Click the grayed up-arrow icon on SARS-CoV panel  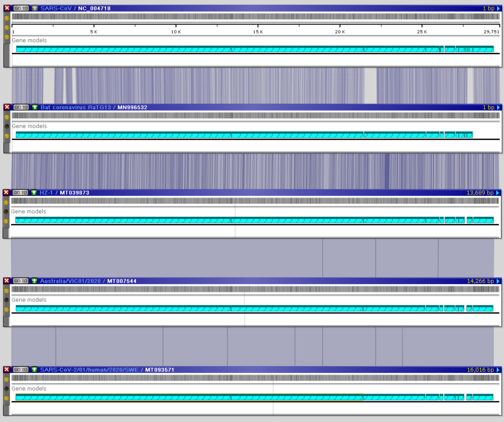(35, 8)
